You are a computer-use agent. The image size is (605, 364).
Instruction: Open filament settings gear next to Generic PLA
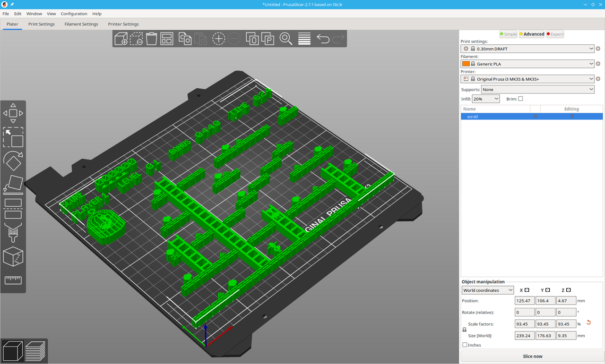598,64
